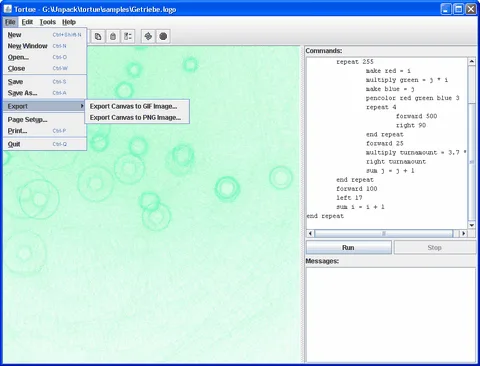
Task: Click the Run button
Action: (x=349, y=248)
